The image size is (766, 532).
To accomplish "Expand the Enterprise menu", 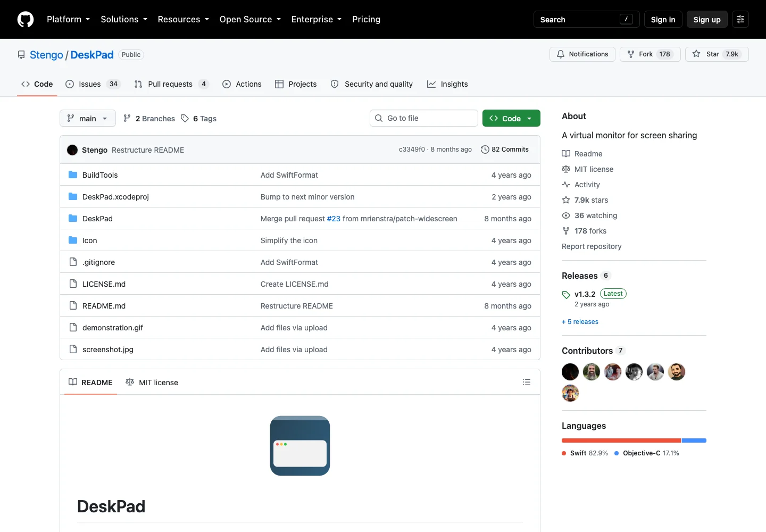I will coord(317,19).
